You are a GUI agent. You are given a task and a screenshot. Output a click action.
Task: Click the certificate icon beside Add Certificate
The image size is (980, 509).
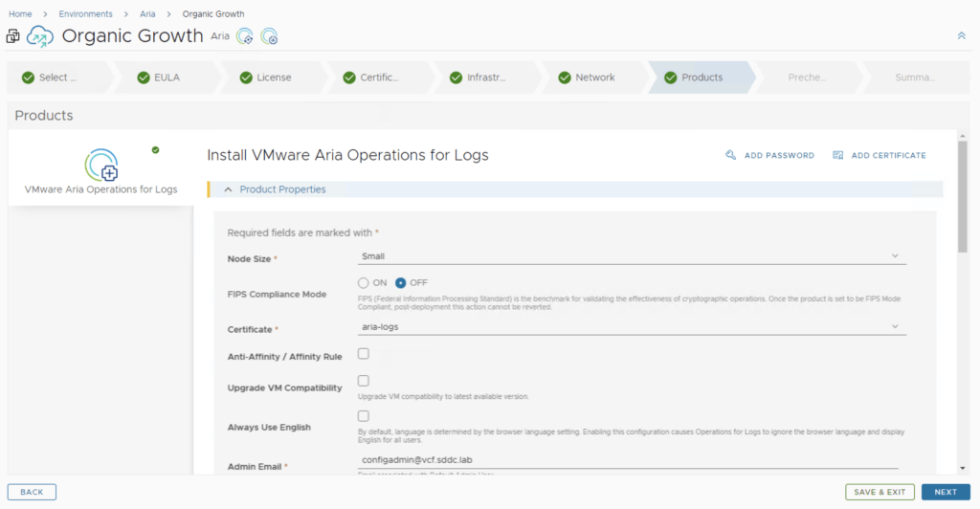(838, 155)
